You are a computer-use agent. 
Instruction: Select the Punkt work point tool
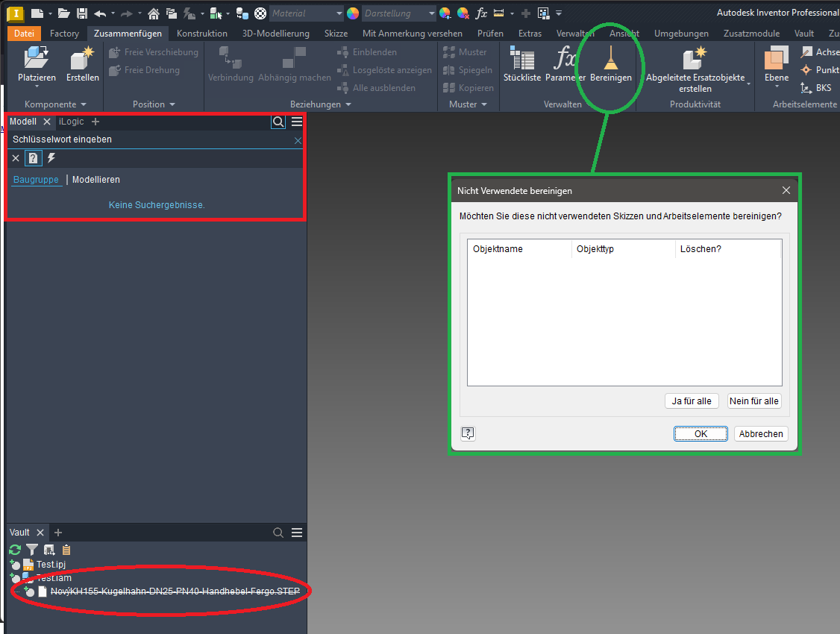pos(819,69)
